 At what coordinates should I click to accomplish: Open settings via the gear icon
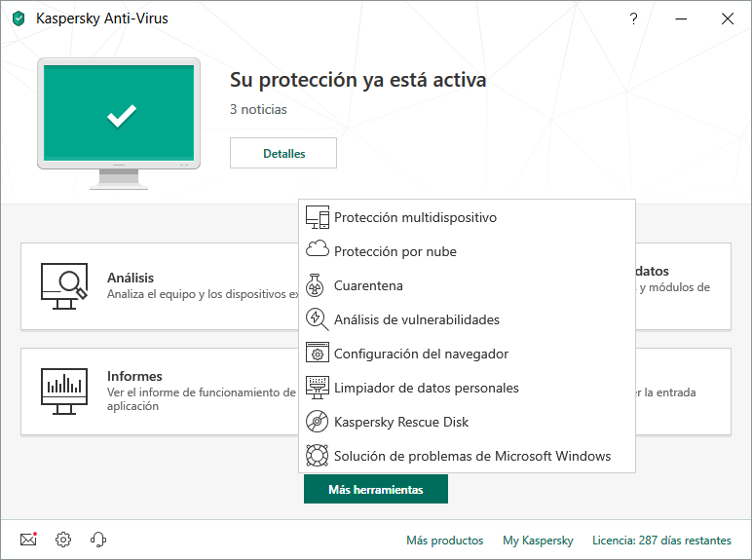click(63, 540)
